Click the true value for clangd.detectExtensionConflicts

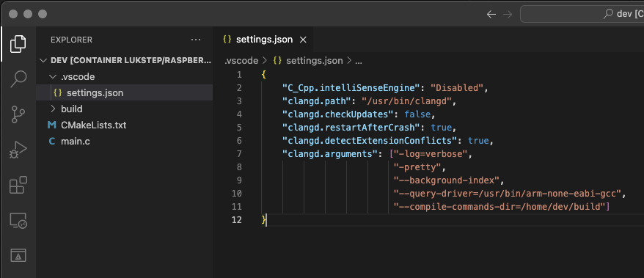click(478, 140)
